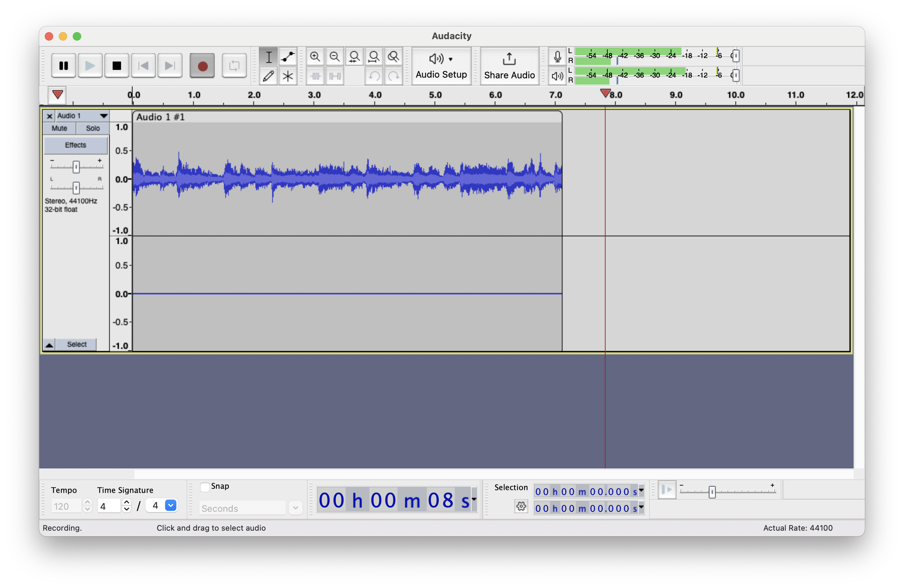This screenshot has width=904, height=588.
Task: Increase tempo with the up stepper
Action: click(88, 503)
